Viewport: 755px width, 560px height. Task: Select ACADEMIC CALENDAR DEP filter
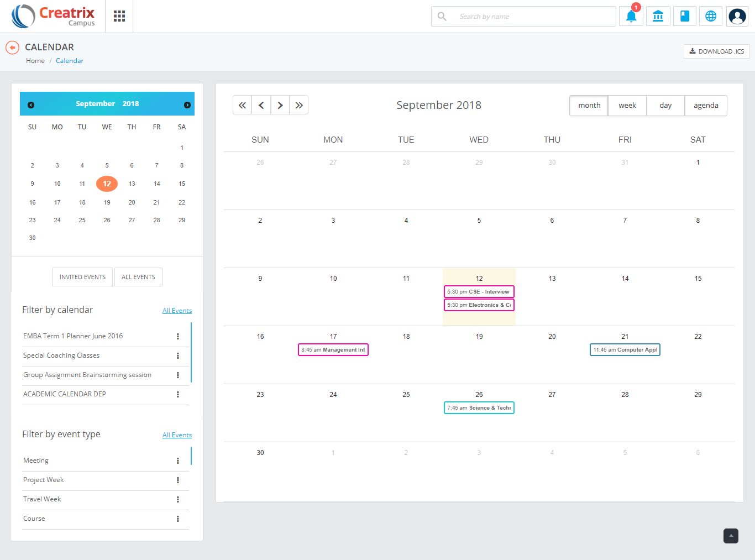65,394
